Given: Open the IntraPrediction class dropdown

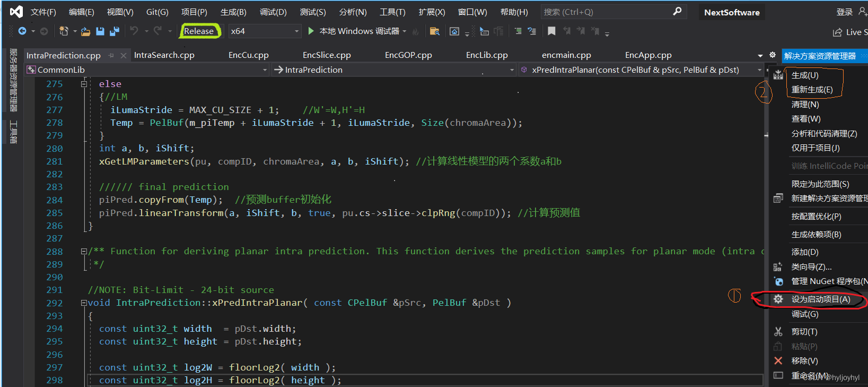Looking at the screenshot, I should point(394,70).
